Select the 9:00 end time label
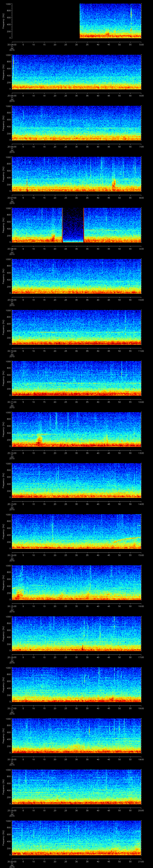153x868 pixels. pyautogui.click(x=141, y=249)
